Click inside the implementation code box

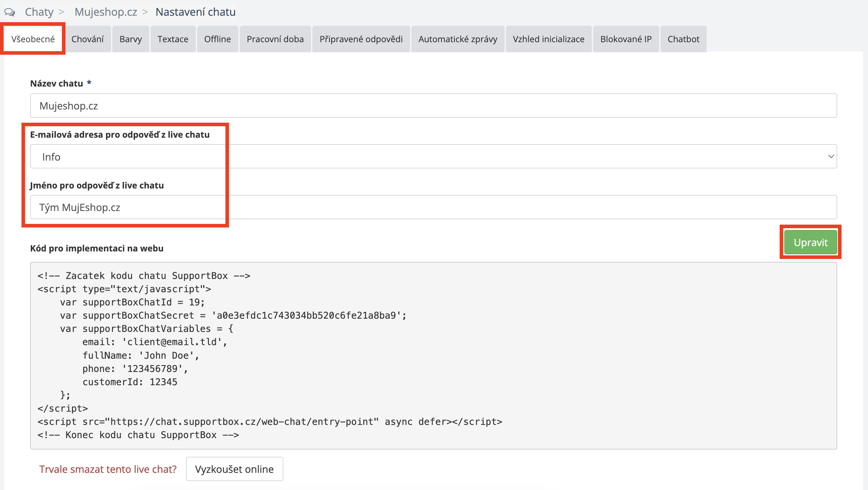pyautogui.click(x=433, y=356)
